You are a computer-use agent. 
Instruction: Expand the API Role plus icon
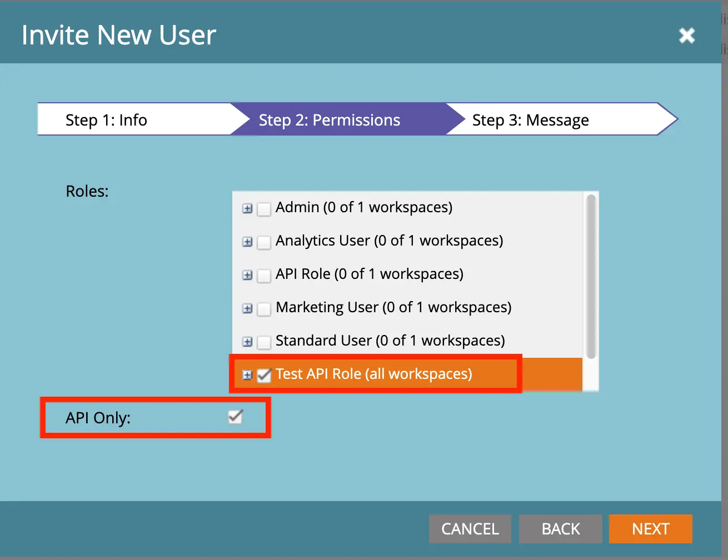coord(247,275)
